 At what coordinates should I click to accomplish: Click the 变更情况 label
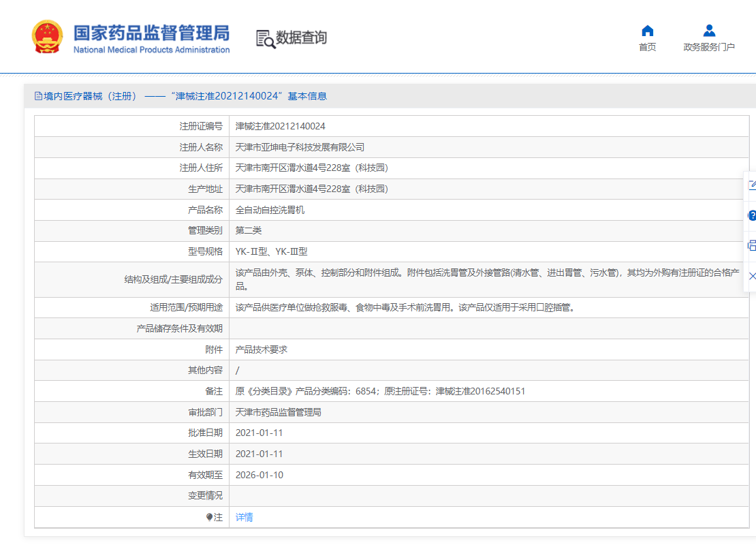click(x=206, y=495)
